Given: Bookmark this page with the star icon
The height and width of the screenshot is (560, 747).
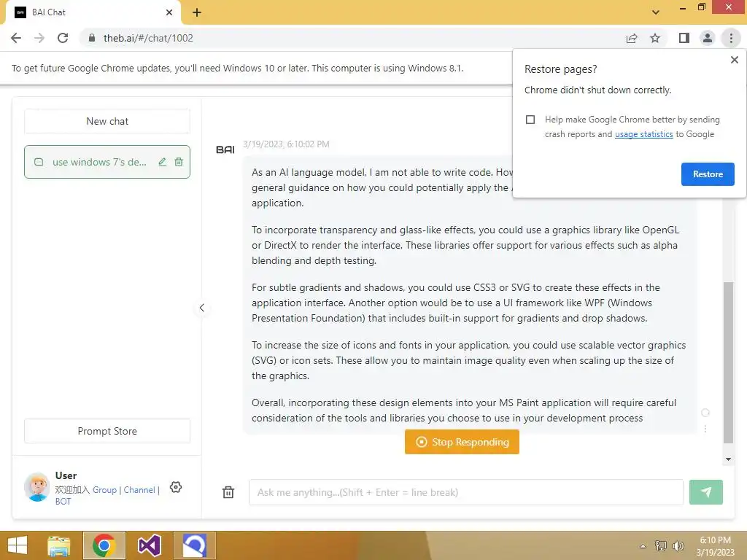Looking at the screenshot, I should tap(655, 38).
